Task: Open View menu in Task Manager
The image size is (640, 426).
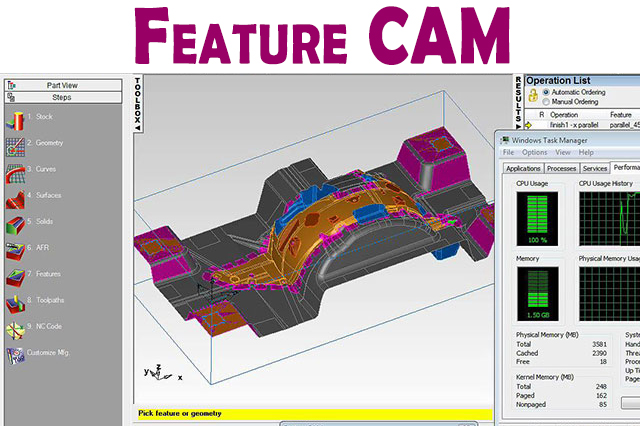Action: (562, 152)
